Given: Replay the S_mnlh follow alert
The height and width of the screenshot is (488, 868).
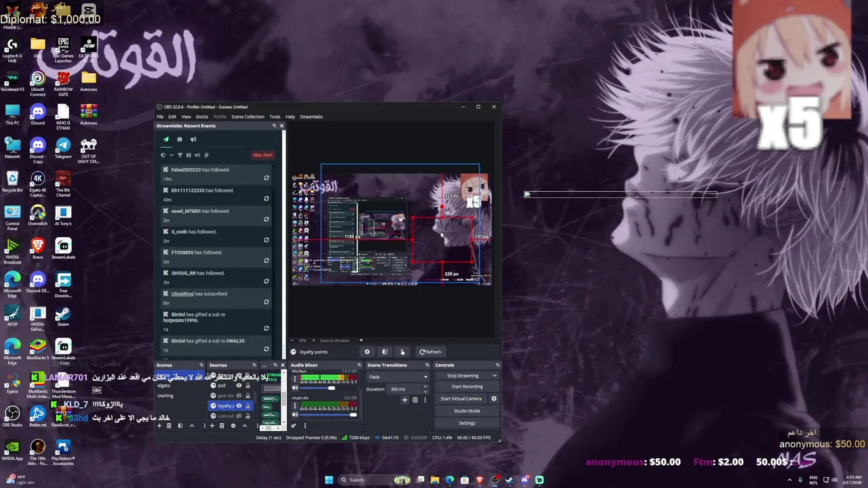Looking at the screenshot, I should (267, 240).
